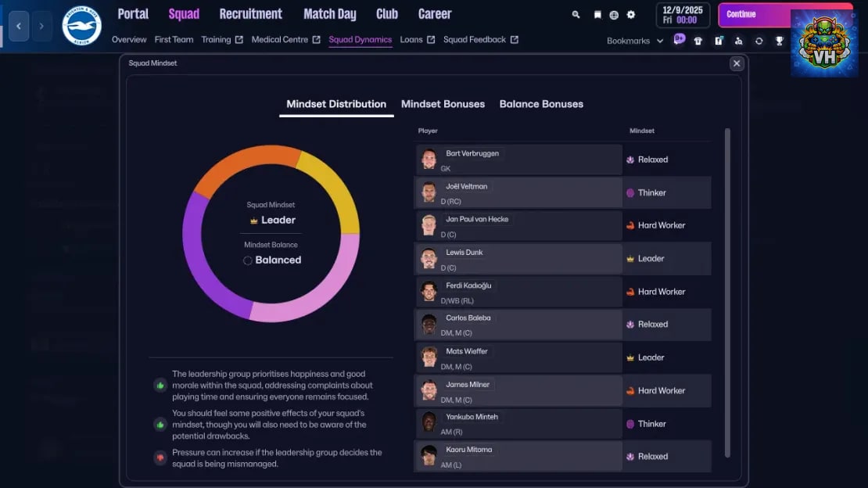Viewport: 868px width, 488px height.
Task: Open Medical Centre external link icon
Action: [x=316, y=40]
